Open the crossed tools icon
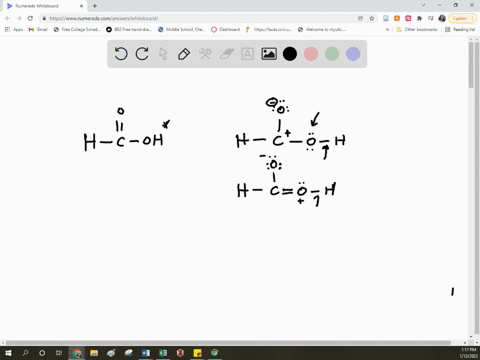This screenshot has height=360, width=480. 205,54
